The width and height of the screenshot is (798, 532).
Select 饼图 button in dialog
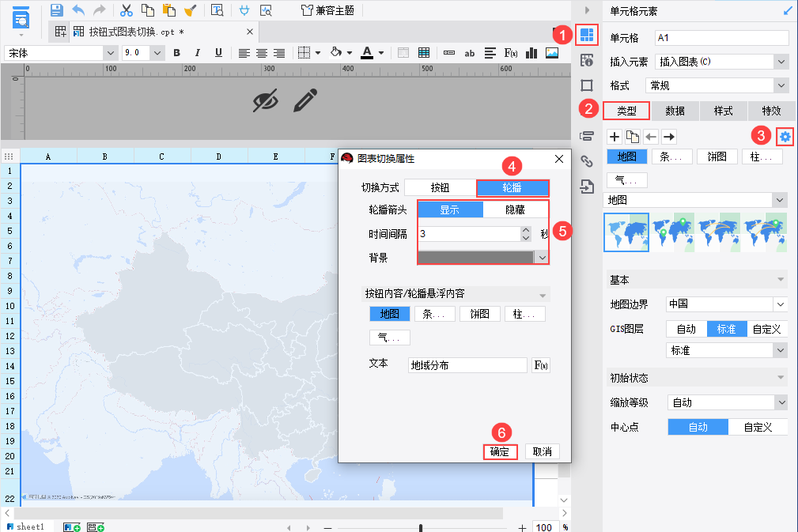coord(480,314)
